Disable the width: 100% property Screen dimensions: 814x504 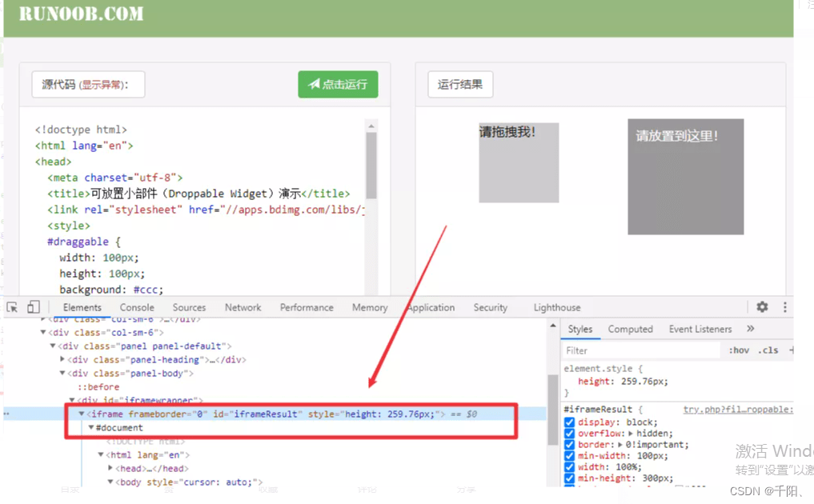point(568,467)
